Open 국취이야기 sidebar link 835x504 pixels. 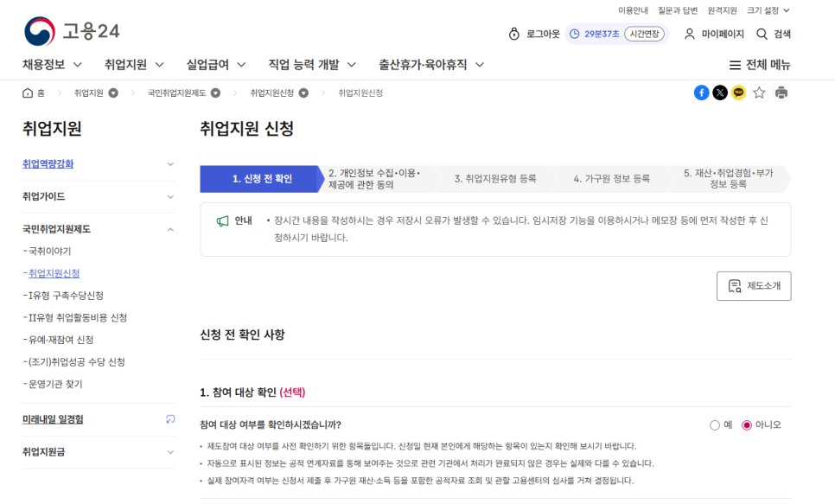[49, 252]
